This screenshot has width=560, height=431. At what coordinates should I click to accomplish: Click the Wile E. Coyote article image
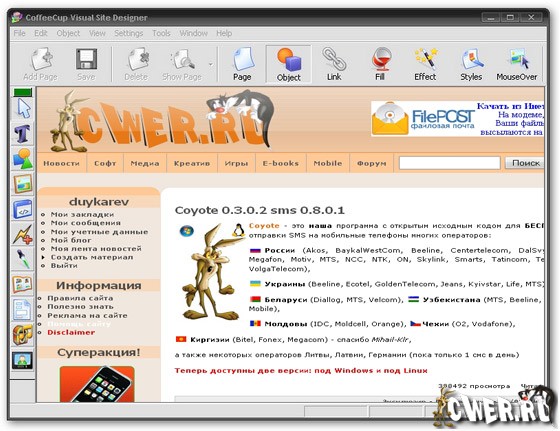(211, 271)
